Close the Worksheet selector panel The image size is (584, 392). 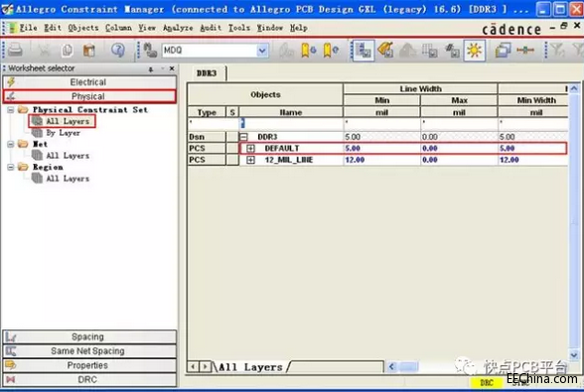point(172,68)
